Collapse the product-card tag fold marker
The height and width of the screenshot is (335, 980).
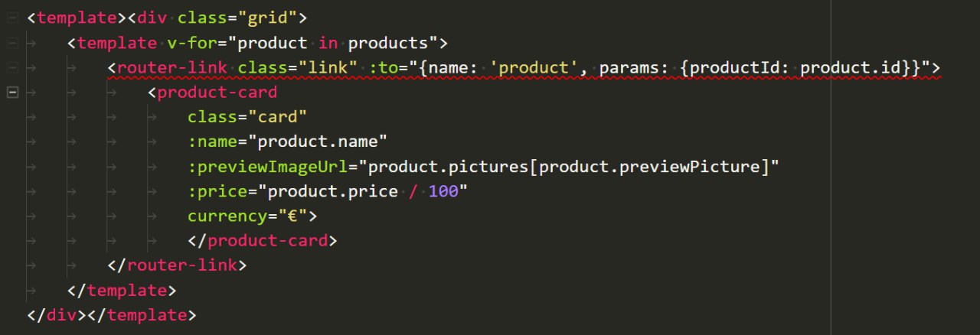tap(12, 93)
